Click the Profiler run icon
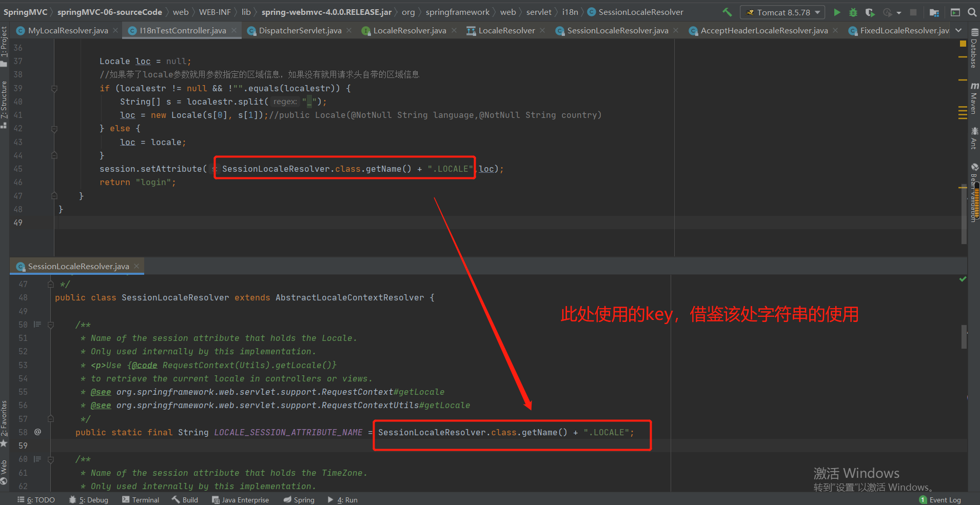980x505 pixels. coord(887,12)
